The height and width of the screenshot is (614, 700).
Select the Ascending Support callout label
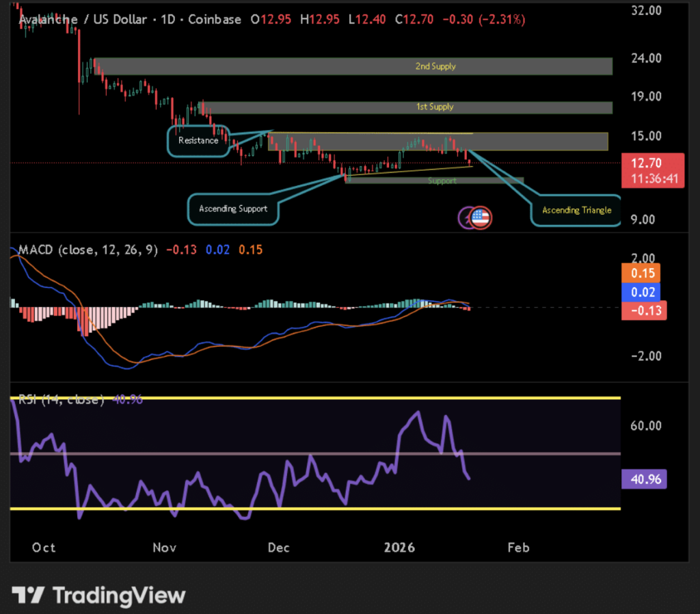pos(233,208)
